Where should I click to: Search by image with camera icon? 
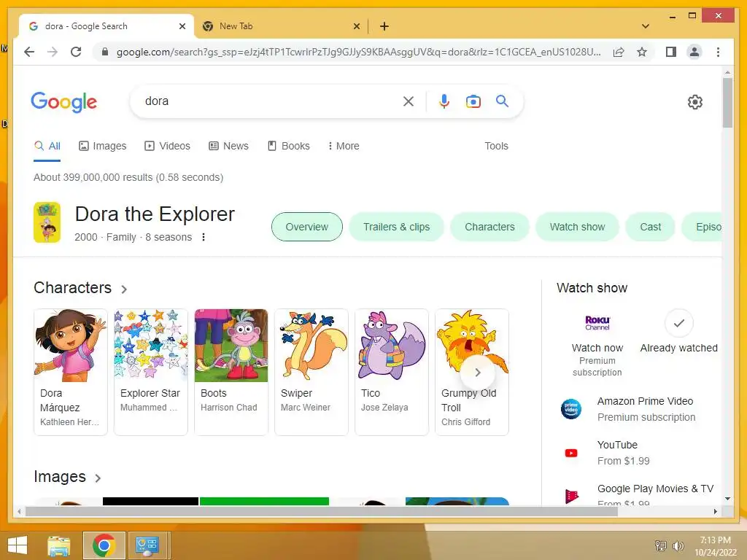coord(473,101)
